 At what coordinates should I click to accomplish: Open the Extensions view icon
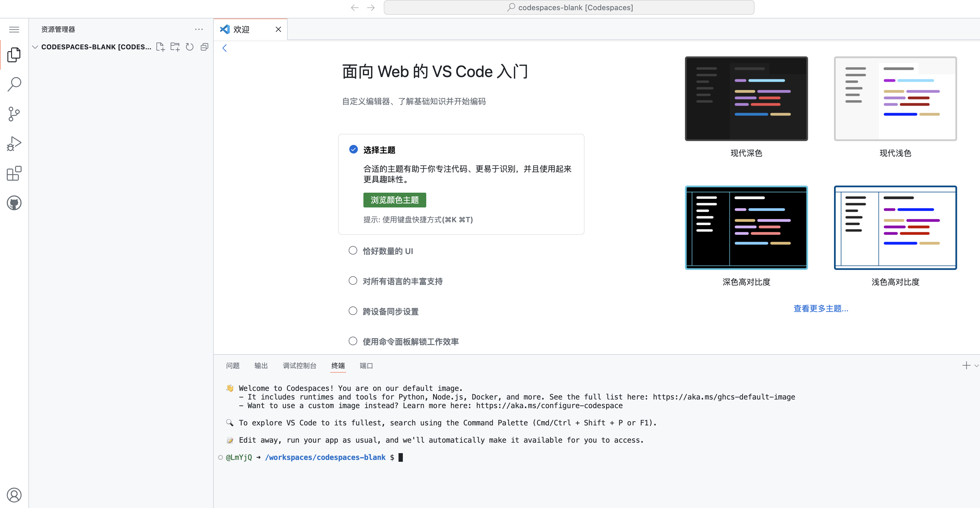[14, 173]
